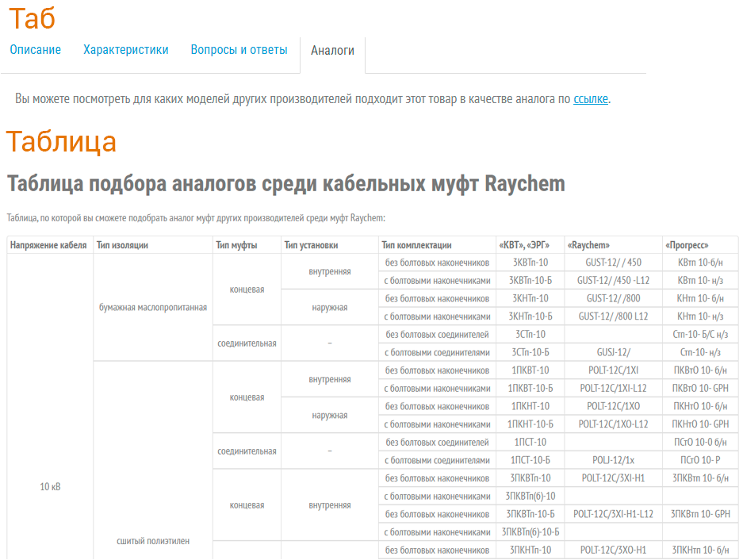Click cell 'GUST-12/ /450 -L12'
The height and width of the screenshot is (560, 743).
613,280
